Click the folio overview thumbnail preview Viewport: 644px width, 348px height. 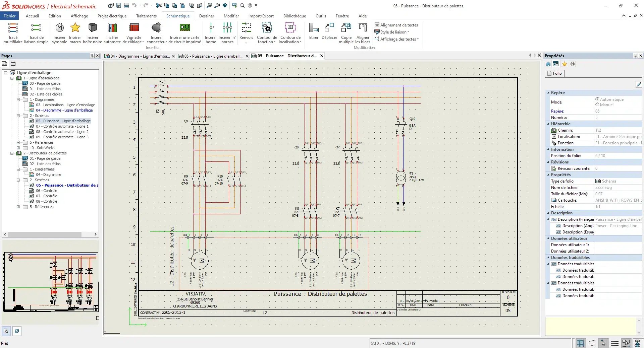50,282
